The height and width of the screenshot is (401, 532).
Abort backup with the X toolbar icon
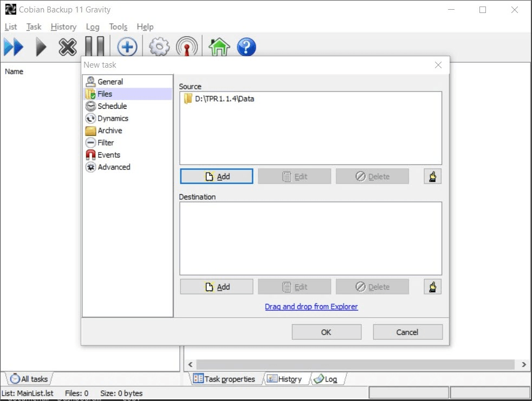tap(68, 47)
